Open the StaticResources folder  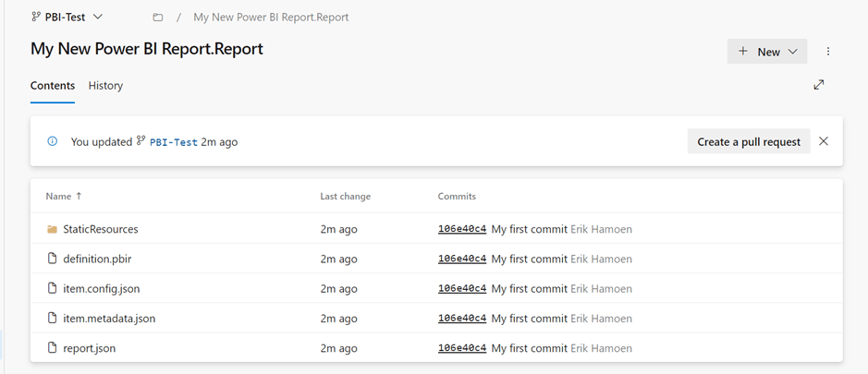tap(100, 229)
